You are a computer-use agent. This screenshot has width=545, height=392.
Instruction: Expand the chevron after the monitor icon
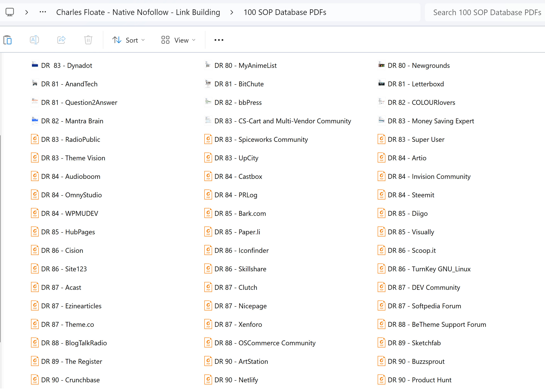pyautogui.click(x=27, y=12)
